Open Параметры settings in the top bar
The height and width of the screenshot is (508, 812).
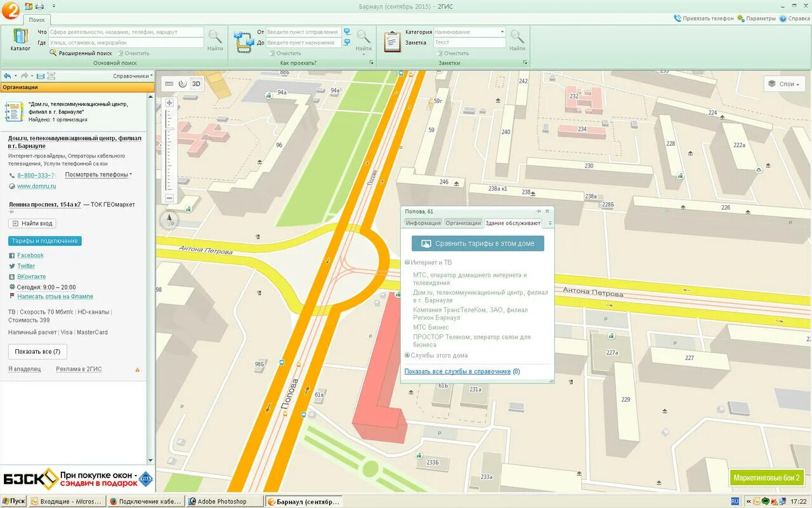(x=756, y=18)
